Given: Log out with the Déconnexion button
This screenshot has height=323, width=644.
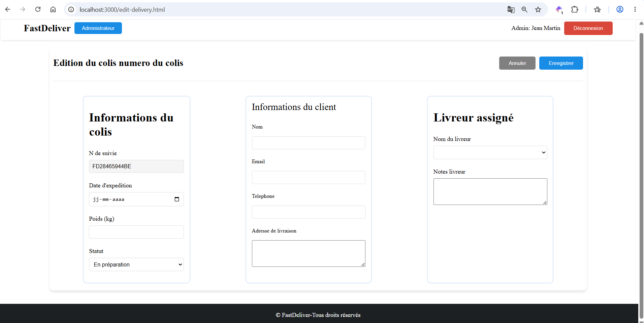Looking at the screenshot, I should coord(588,28).
